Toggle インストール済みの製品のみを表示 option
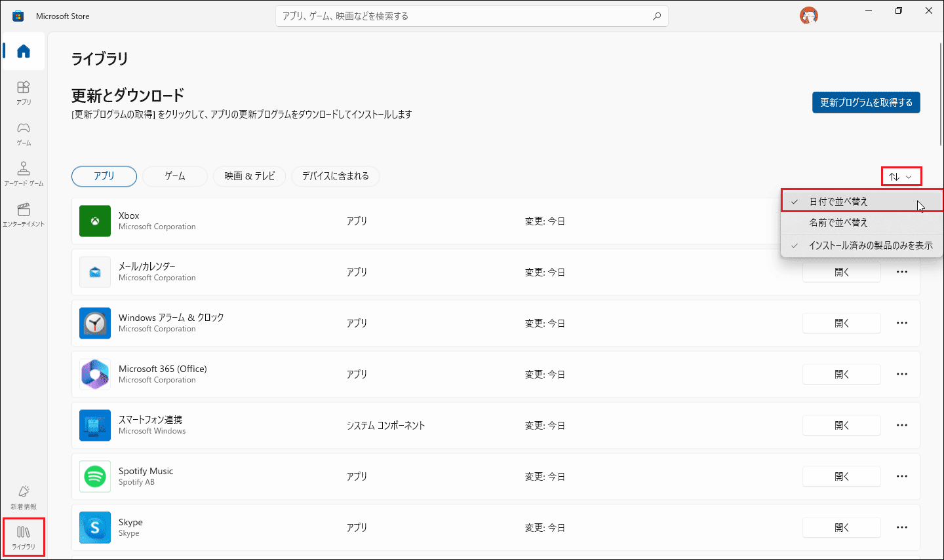Viewport: 944px width, 560px height. click(x=870, y=246)
